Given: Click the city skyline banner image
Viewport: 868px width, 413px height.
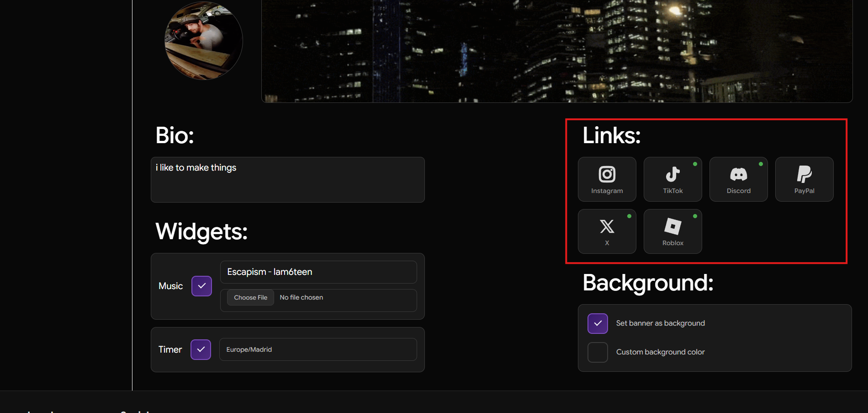Looking at the screenshot, I should pos(557,50).
